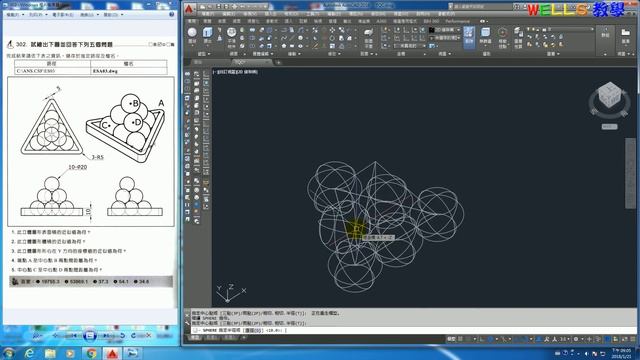The image size is (640, 360).
Task: Click the search box in AutoCAD title bar
Action: 482,7
